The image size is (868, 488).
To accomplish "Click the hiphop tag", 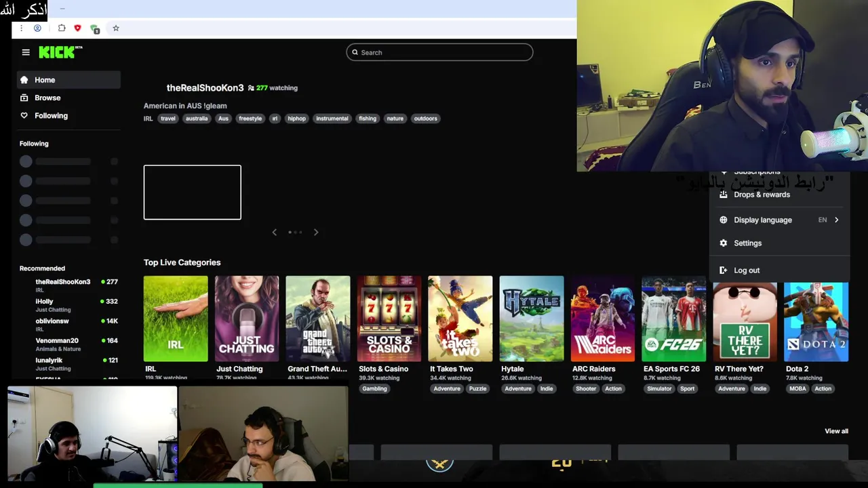I will [297, 119].
